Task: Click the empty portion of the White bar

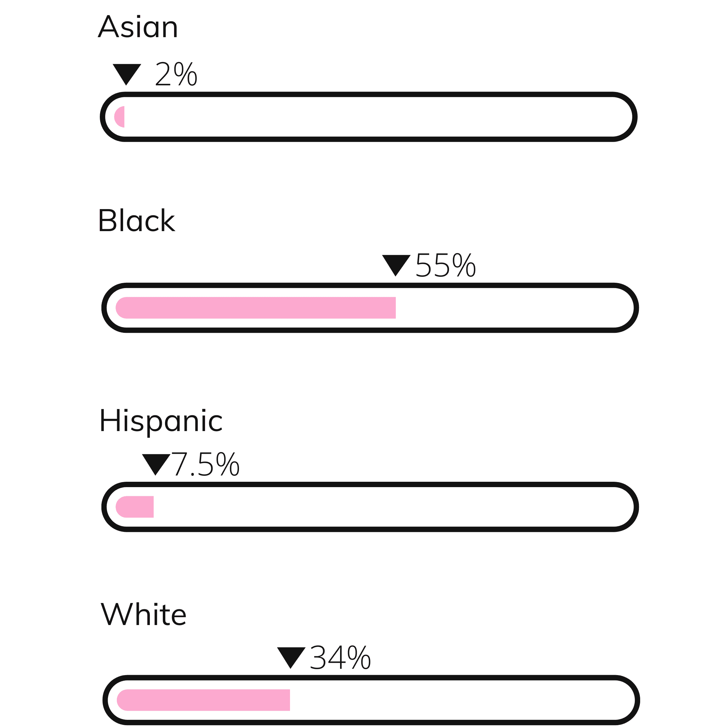Action: (x=462, y=700)
